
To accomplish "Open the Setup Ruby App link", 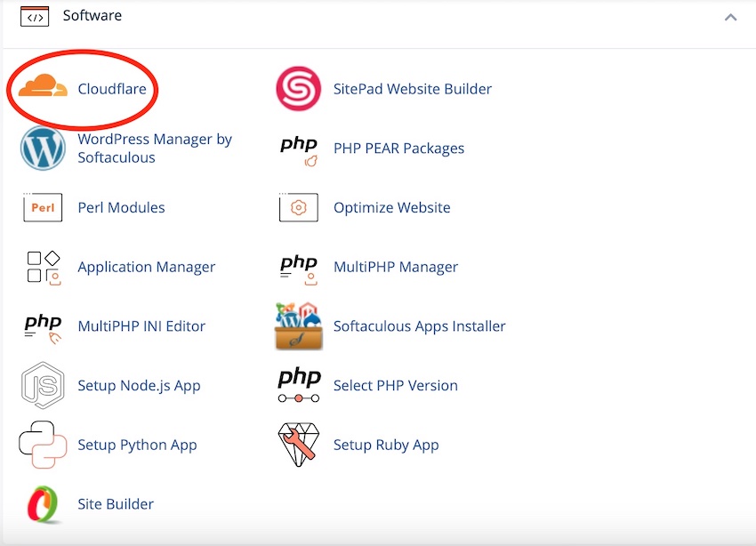I will click(386, 445).
